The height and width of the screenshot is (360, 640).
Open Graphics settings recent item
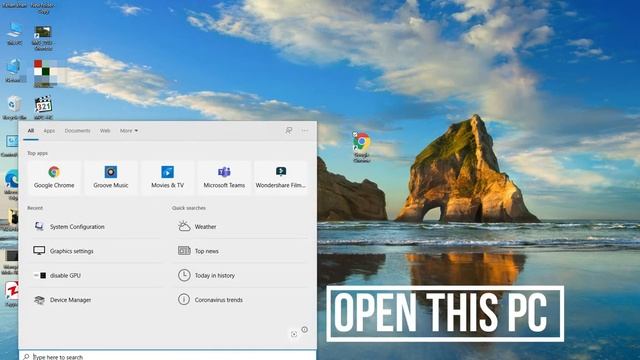pyautogui.click(x=96, y=251)
